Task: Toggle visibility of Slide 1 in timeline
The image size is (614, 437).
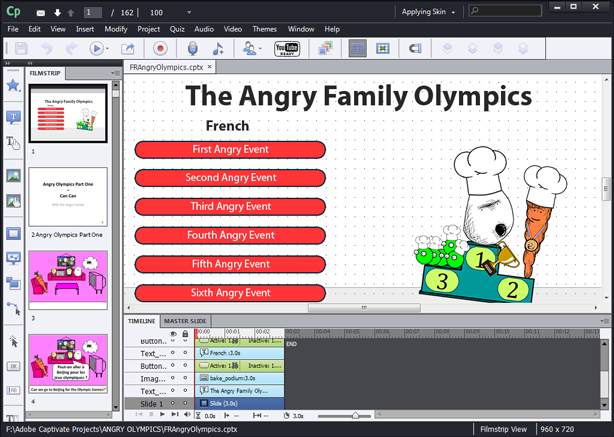Action: click(172, 402)
